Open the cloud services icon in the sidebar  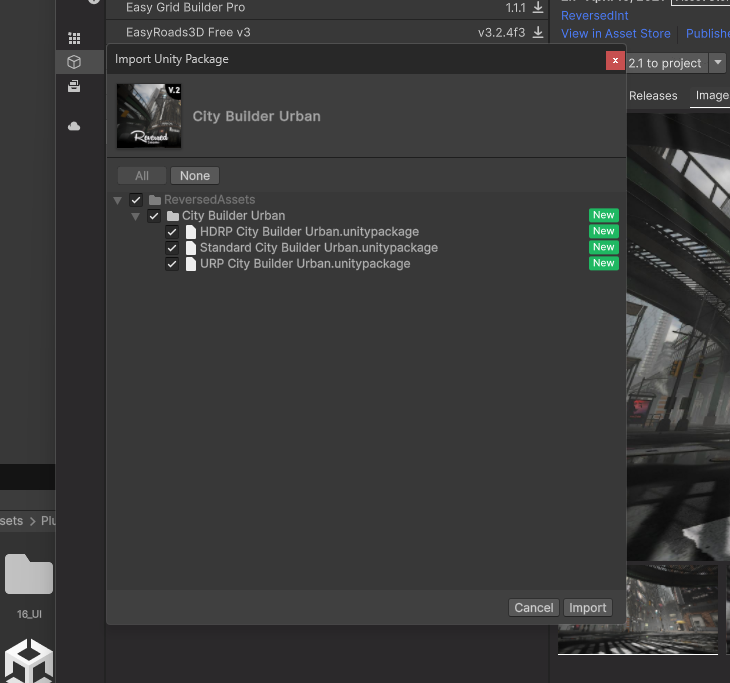(74, 127)
